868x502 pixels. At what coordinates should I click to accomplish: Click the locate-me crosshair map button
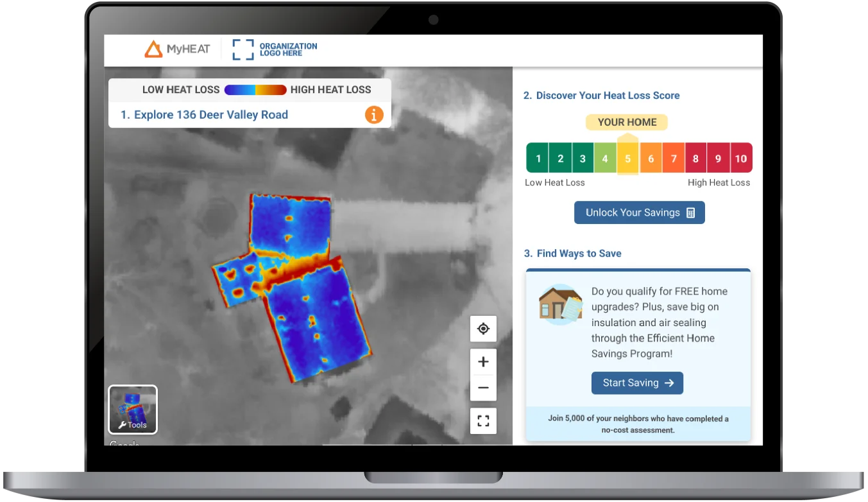(483, 329)
